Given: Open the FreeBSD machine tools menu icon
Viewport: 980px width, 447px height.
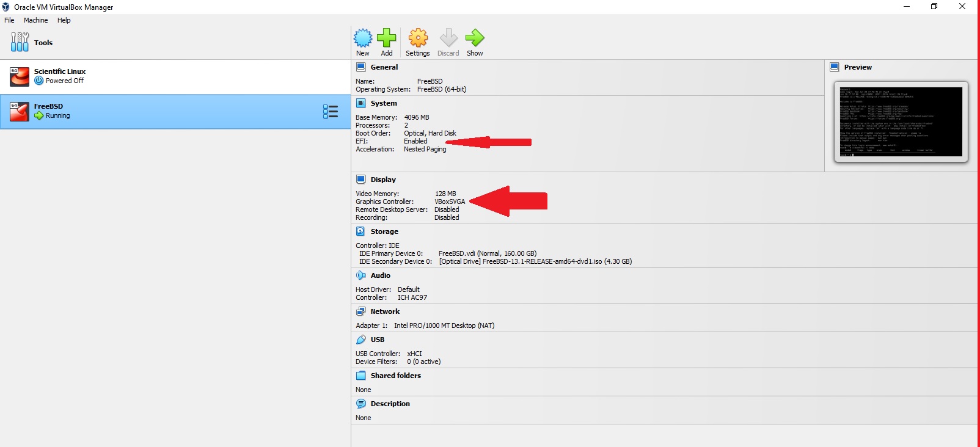Looking at the screenshot, I should [330, 111].
